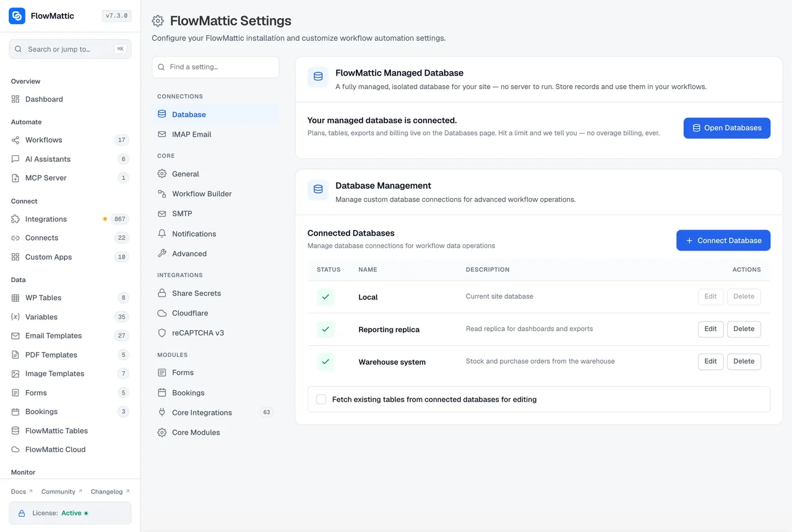Click the Search or jump to field
The height and width of the screenshot is (532, 792).
click(x=70, y=49)
